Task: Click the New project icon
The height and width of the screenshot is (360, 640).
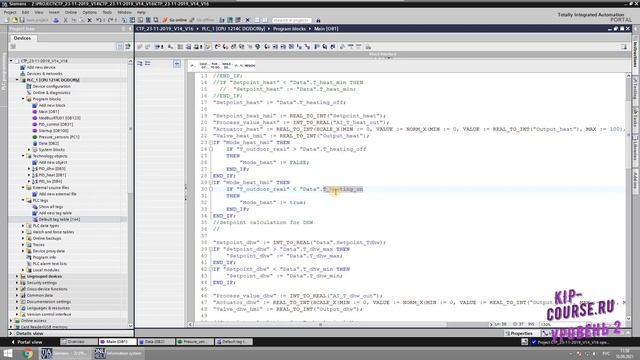Action: 7,20
